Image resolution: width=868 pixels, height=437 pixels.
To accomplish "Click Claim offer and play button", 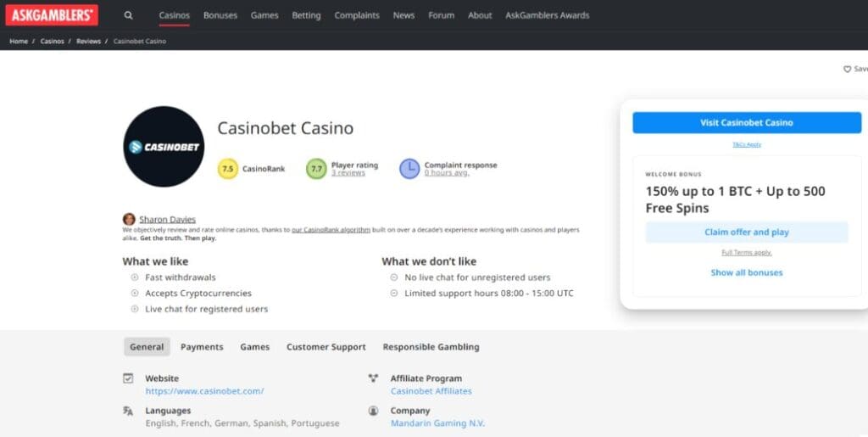I will (746, 233).
